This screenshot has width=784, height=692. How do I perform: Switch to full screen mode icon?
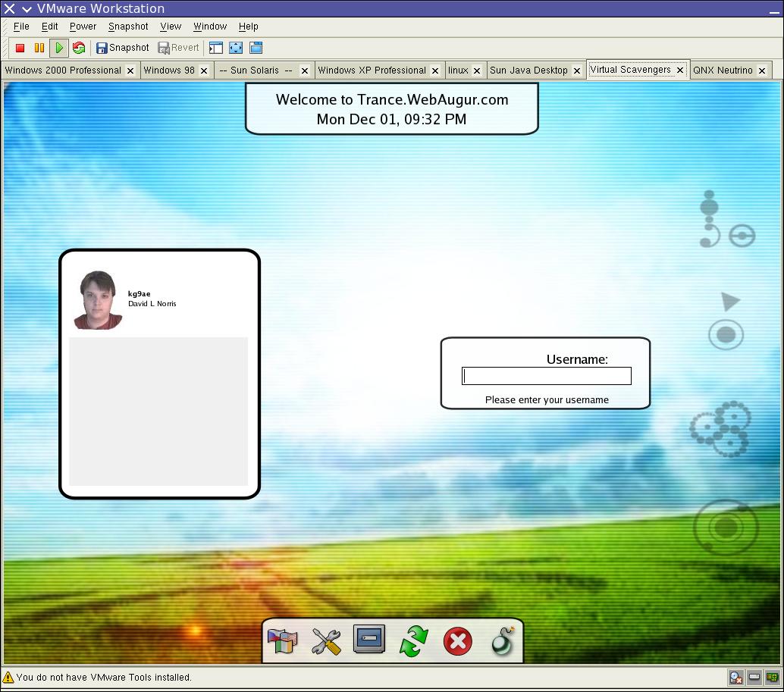click(x=236, y=48)
